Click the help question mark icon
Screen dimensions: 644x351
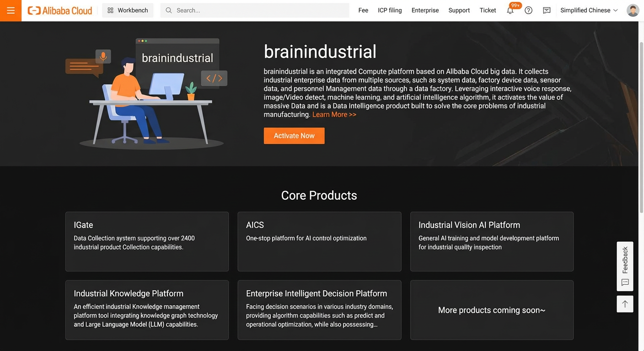528,11
